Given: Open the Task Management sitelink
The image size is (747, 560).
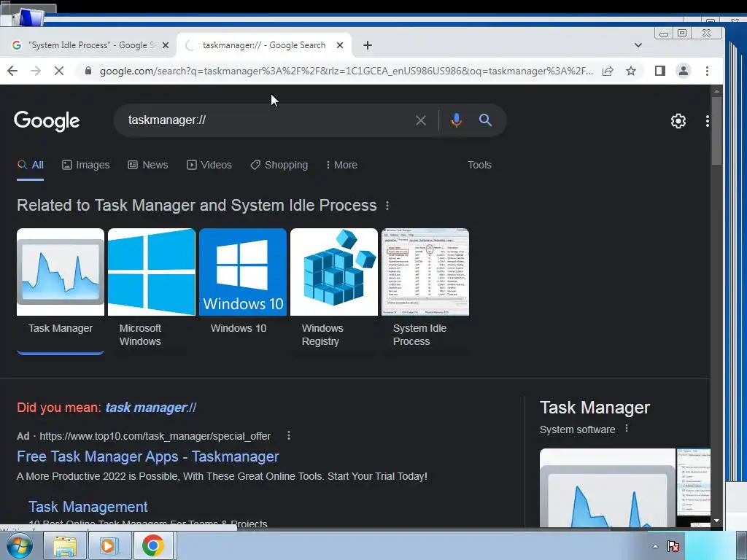Looking at the screenshot, I should click(88, 506).
